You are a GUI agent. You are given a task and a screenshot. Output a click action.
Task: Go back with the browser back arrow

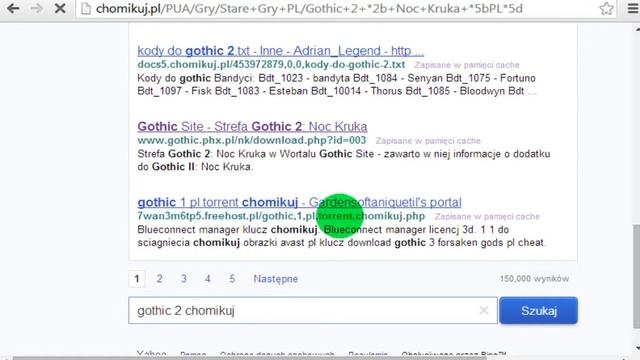click(13, 8)
